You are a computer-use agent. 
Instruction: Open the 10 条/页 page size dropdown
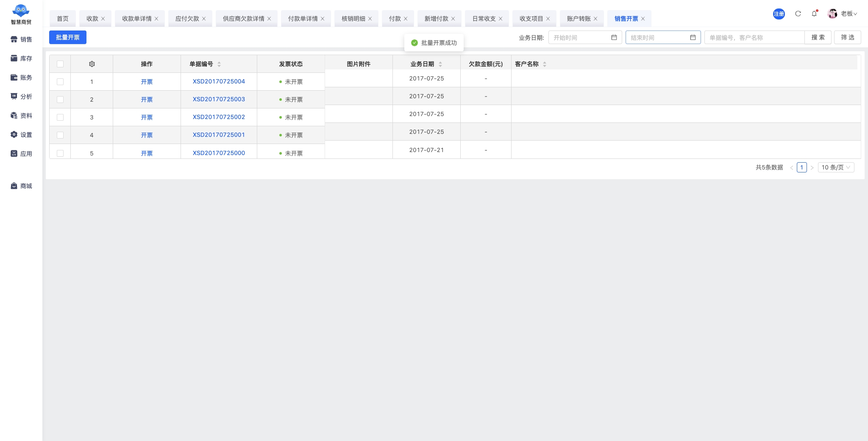[836, 167]
